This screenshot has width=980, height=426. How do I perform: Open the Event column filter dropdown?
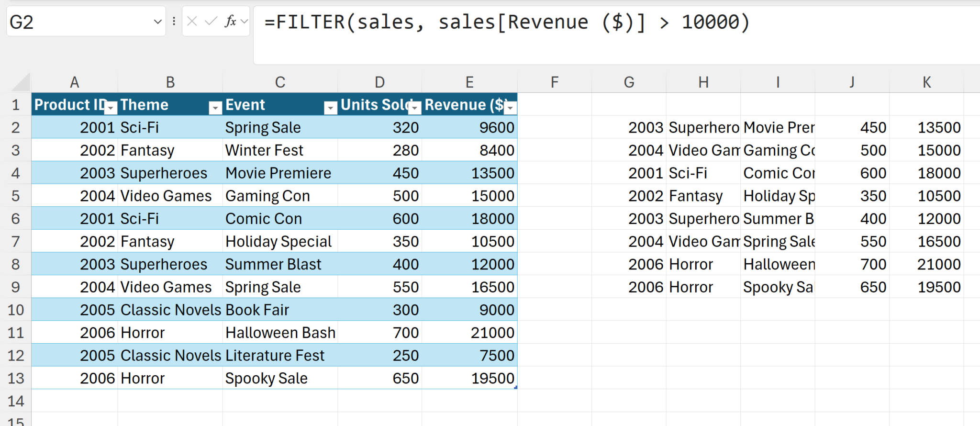330,108
